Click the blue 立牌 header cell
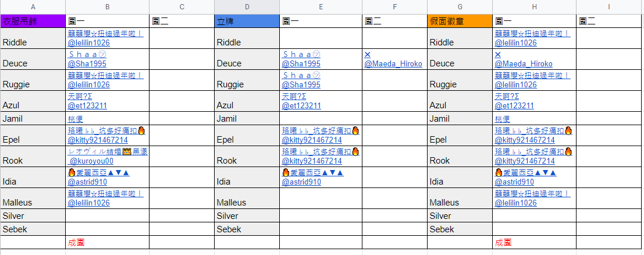The height and width of the screenshot is (255, 644). [x=247, y=21]
